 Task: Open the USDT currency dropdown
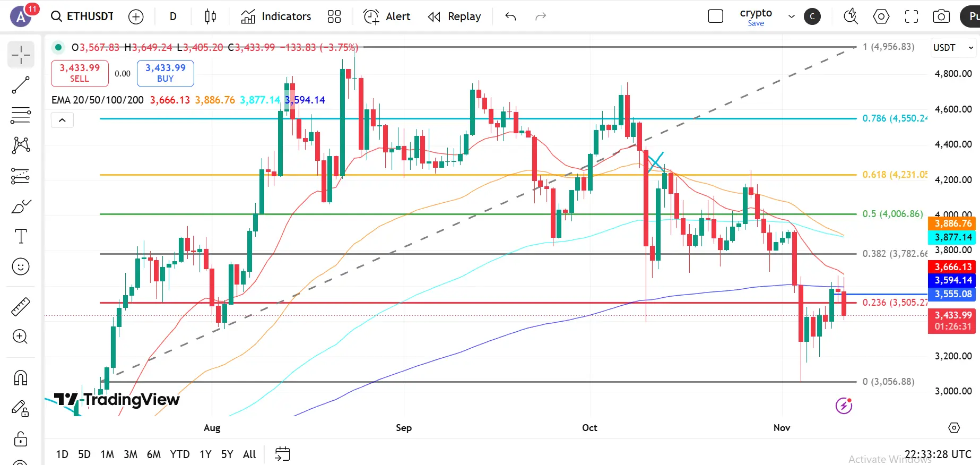pos(953,48)
